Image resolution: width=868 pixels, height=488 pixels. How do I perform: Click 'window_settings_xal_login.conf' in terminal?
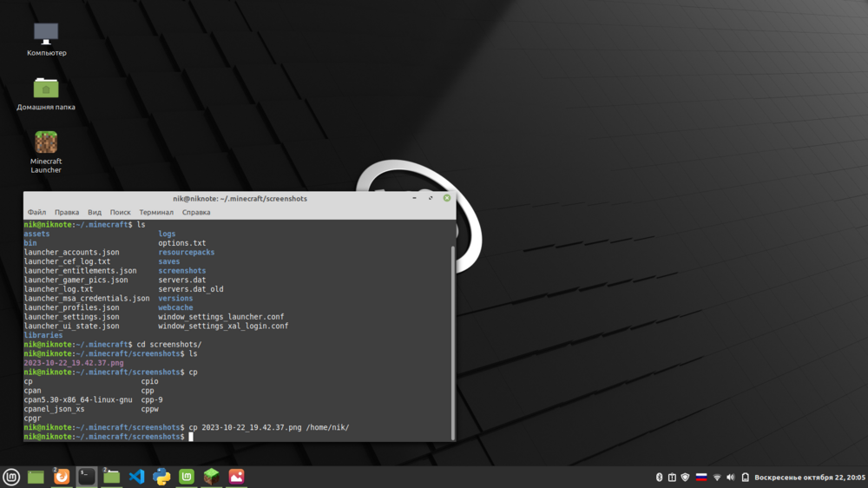223,326
